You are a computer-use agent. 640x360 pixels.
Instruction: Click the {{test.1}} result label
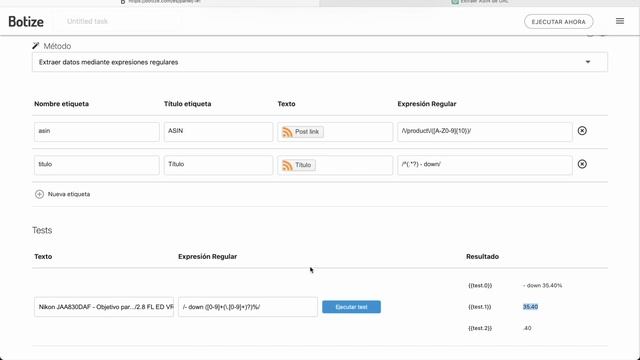coord(480,307)
